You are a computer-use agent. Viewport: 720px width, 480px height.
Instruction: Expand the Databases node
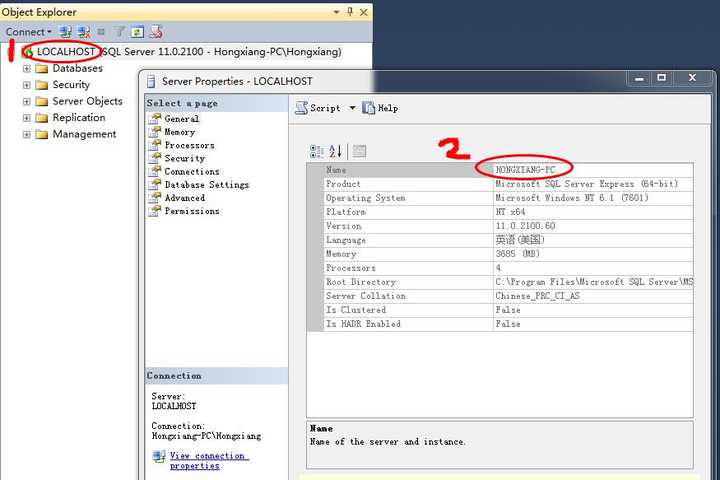coord(27,69)
